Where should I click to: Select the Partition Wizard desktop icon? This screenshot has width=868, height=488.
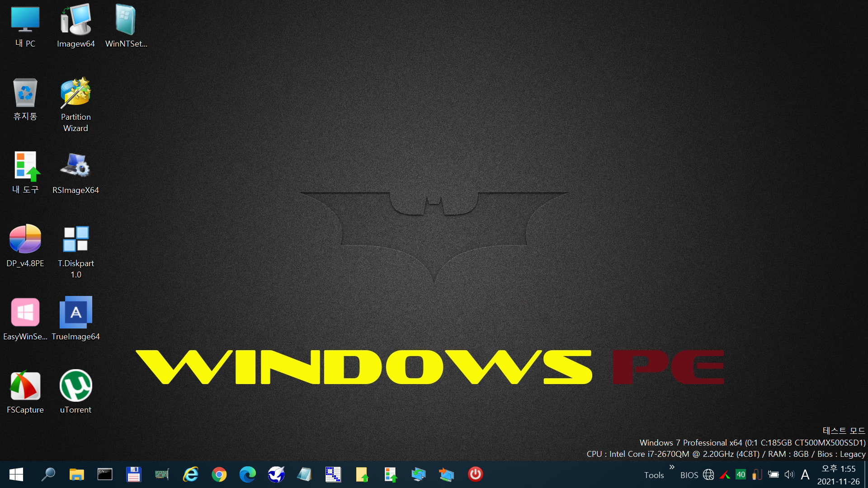point(75,104)
